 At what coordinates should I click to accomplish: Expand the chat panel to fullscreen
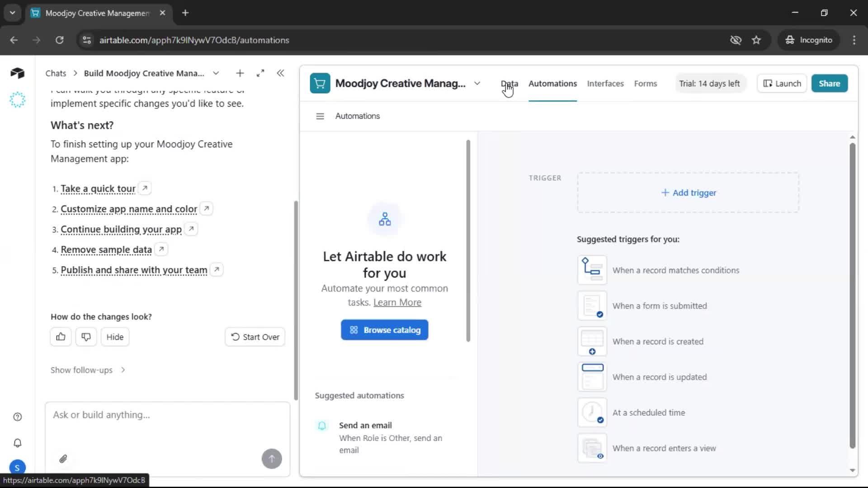click(260, 73)
